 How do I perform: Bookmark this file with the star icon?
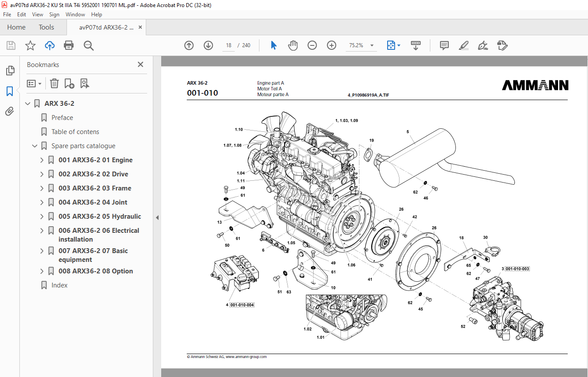[30, 45]
